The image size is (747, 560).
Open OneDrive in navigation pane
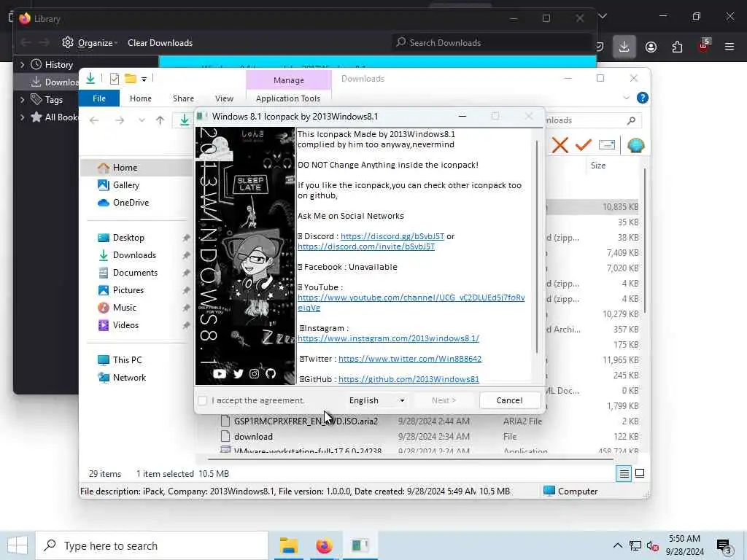click(131, 203)
